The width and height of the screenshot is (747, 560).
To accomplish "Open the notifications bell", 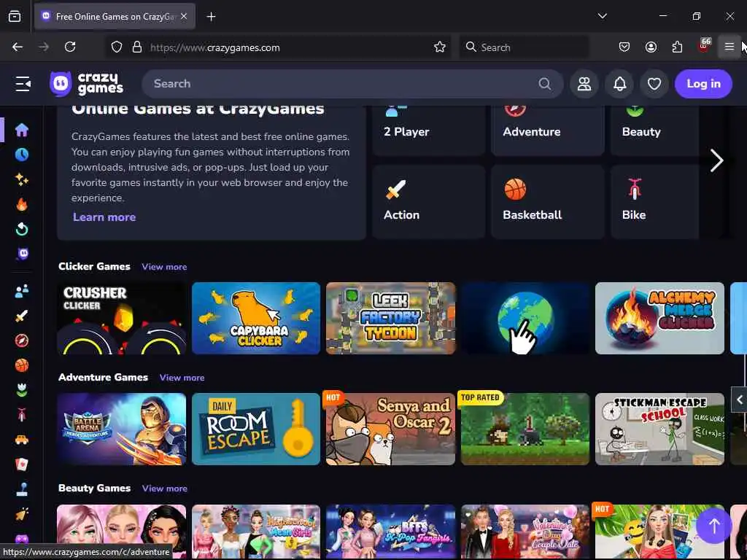I will click(619, 84).
